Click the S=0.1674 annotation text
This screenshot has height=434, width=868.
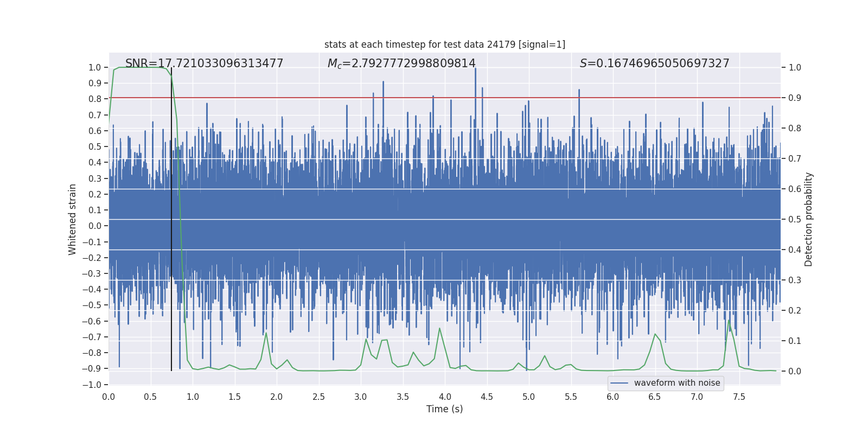[x=654, y=63]
